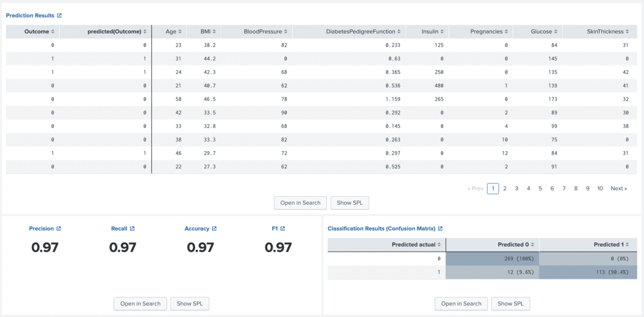Screen dimensions: 644x317
Task: Toggle sorting on the Glucose column
Action: (x=556, y=31)
